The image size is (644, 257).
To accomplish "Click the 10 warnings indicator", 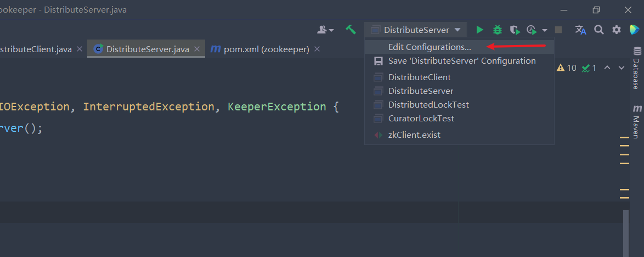I will 567,68.
